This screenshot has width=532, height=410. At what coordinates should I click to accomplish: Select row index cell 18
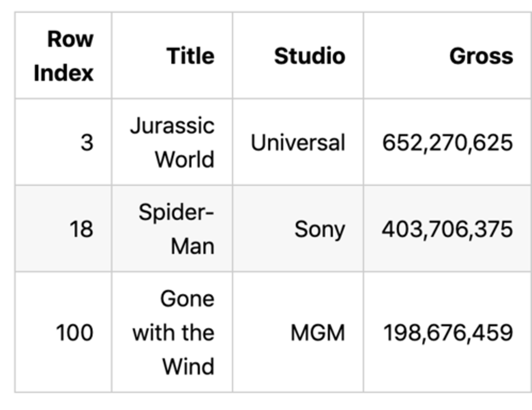click(81, 229)
